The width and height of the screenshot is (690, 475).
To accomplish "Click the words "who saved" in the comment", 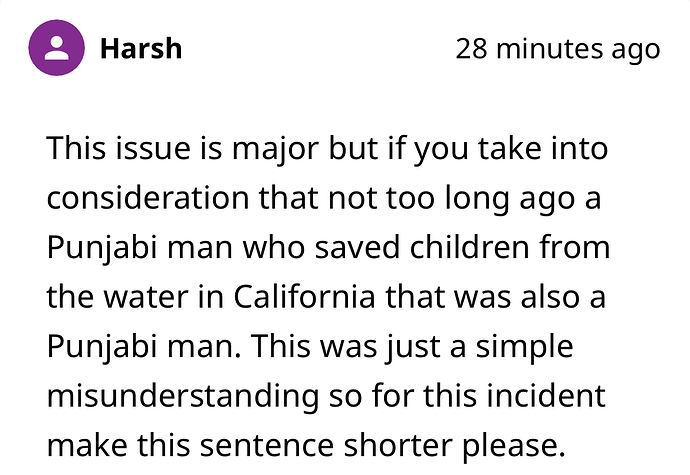I will click(291, 248).
